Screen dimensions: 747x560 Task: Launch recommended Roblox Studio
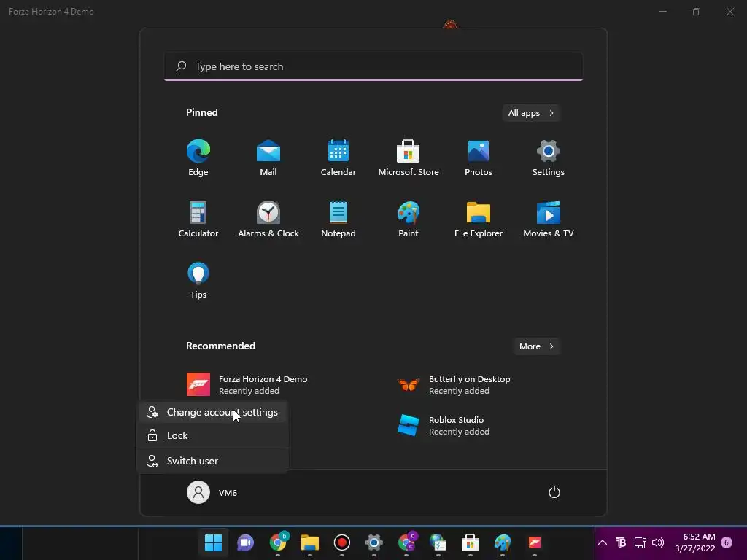tap(443, 425)
